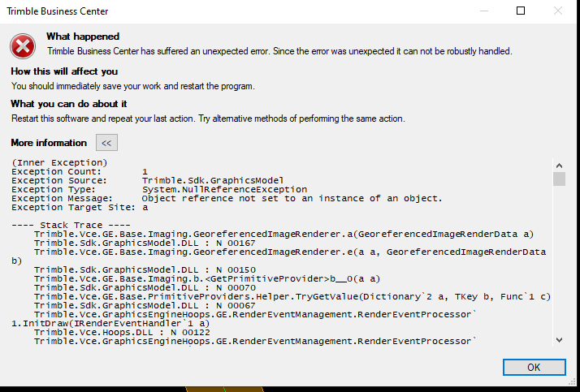Click the 'What you can do about it' heading

coord(68,104)
